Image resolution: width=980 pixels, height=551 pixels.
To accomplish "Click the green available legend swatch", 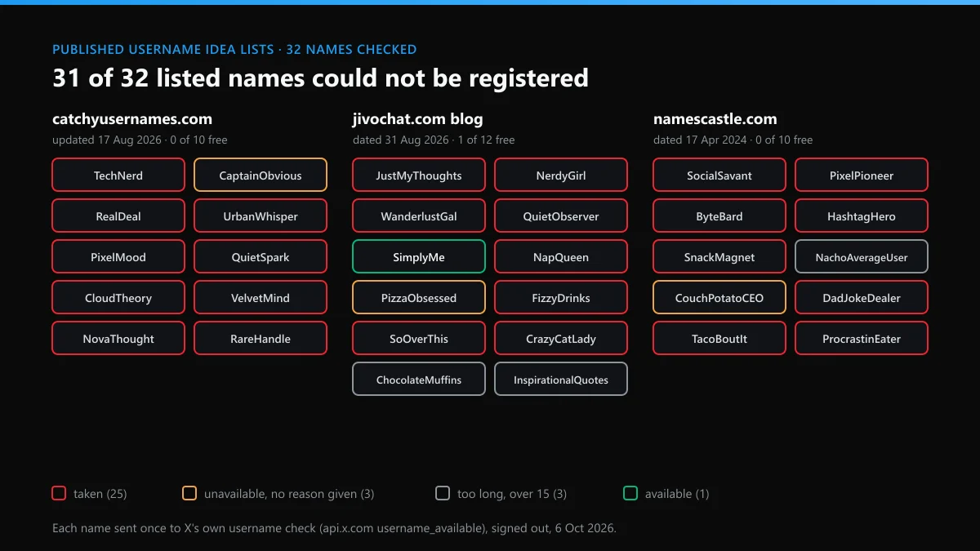I will click(x=630, y=493).
